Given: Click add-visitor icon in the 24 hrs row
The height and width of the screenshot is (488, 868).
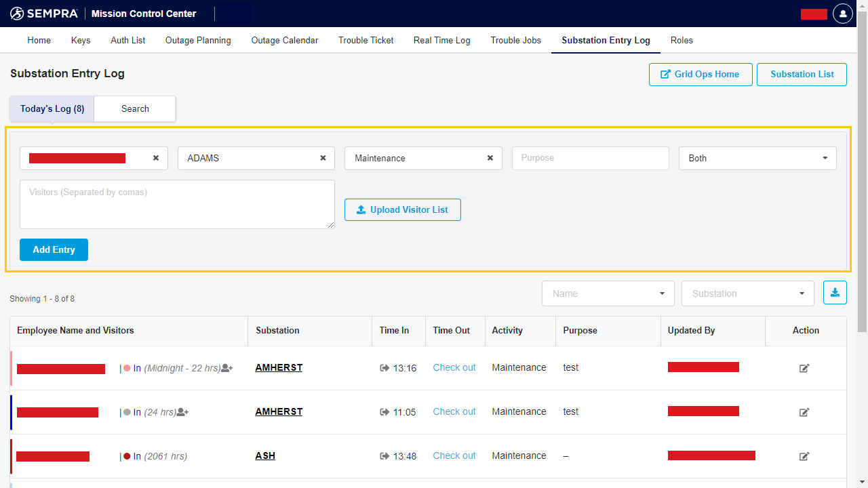Looking at the screenshot, I should [x=182, y=412].
